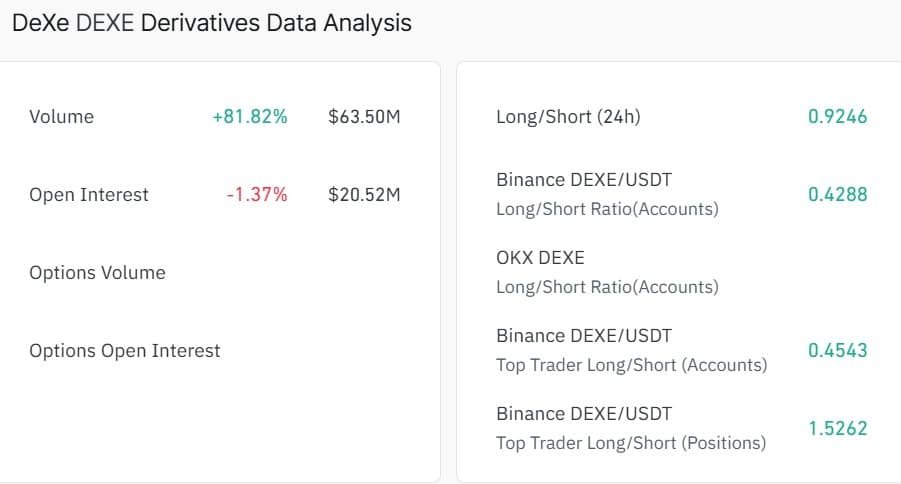Click the $20.52M open interest amount
Image resolution: width=901 pixels, height=484 pixels.
[x=364, y=195]
